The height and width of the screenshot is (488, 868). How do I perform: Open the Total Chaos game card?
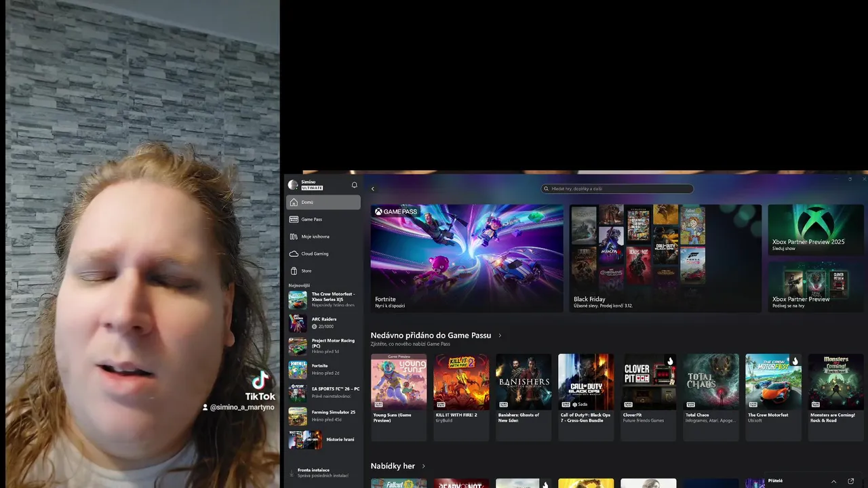[x=711, y=397]
